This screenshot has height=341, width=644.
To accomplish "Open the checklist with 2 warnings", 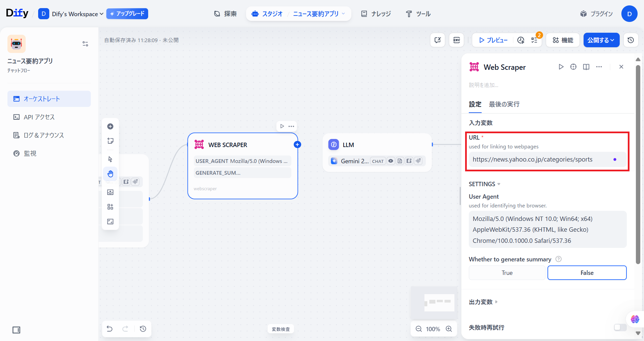I will point(534,40).
